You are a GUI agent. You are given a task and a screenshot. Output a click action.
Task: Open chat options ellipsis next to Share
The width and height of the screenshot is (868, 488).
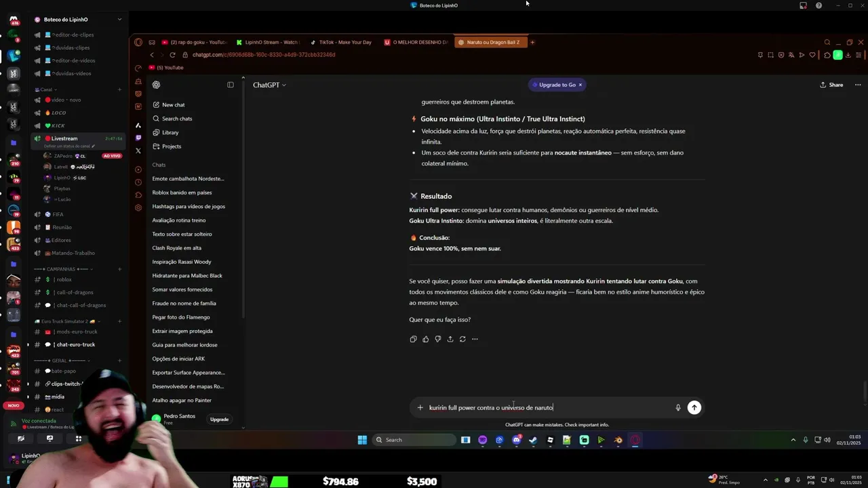click(858, 85)
